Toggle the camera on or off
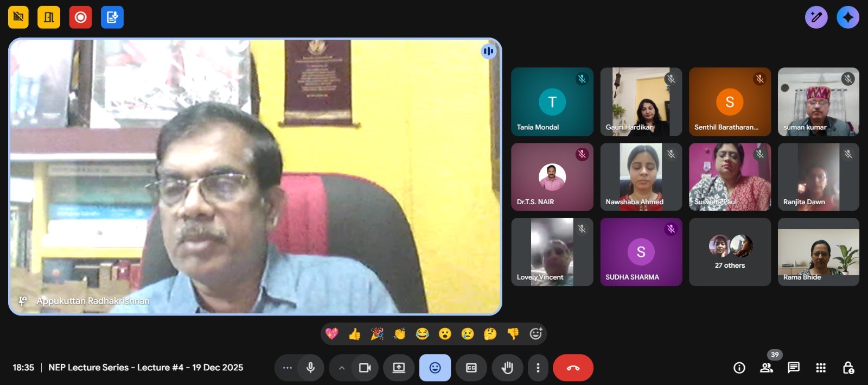868x385 pixels. coord(365,368)
